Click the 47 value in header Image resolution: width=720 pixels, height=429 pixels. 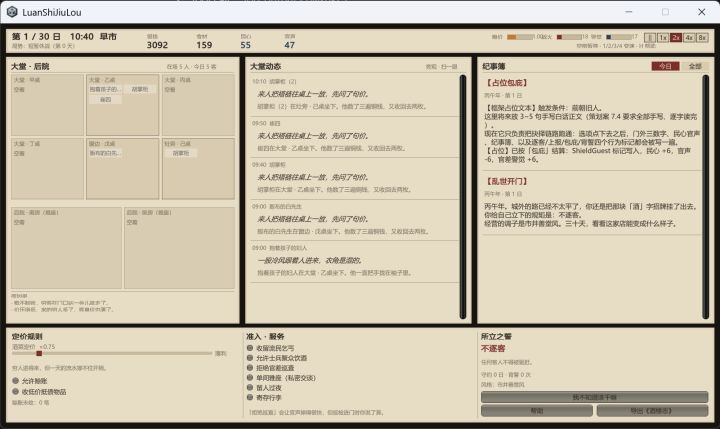290,45
